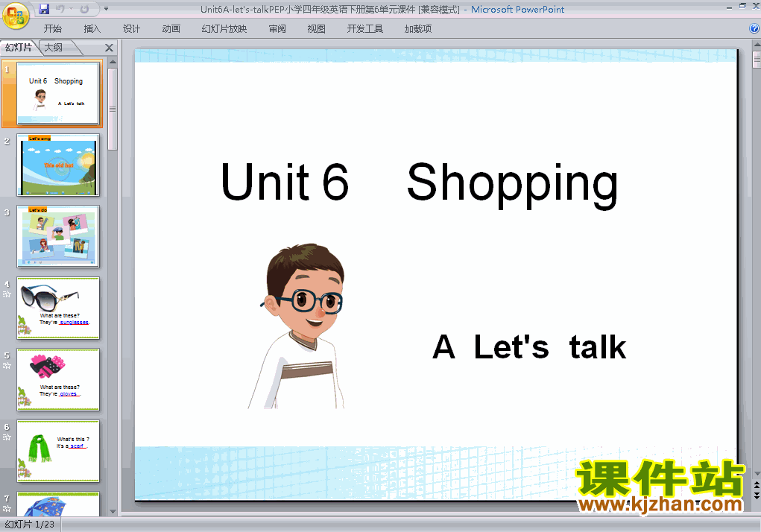Select the 开发工具 ribbon tab
The height and width of the screenshot is (532, 761).
click(365, 28)
